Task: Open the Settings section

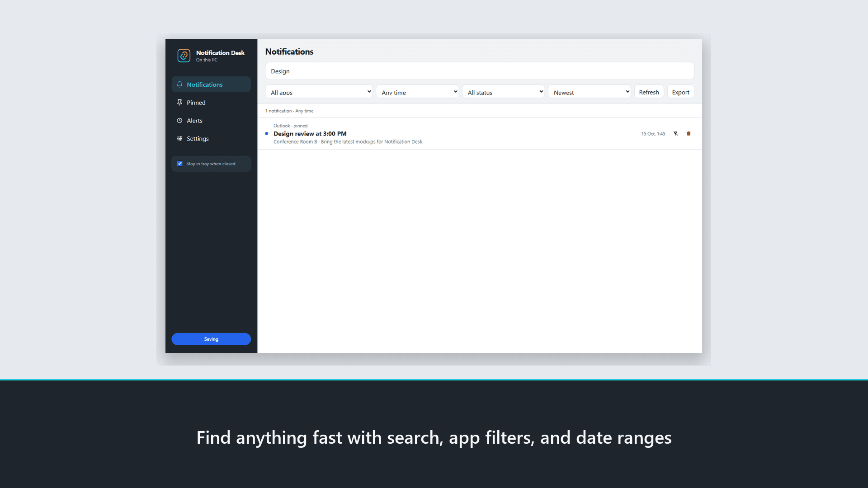Action: (x=211, y=139)
